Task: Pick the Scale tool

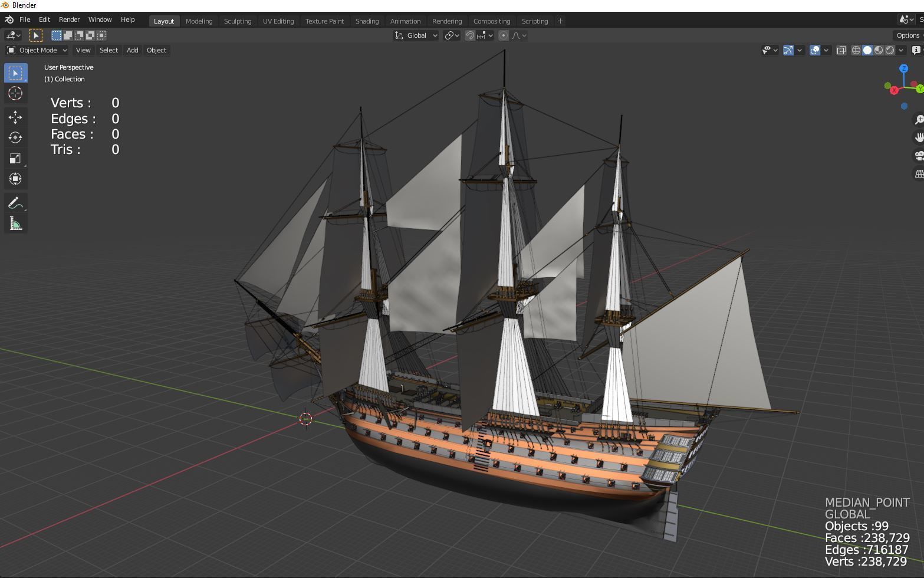Action: [15, 158]
